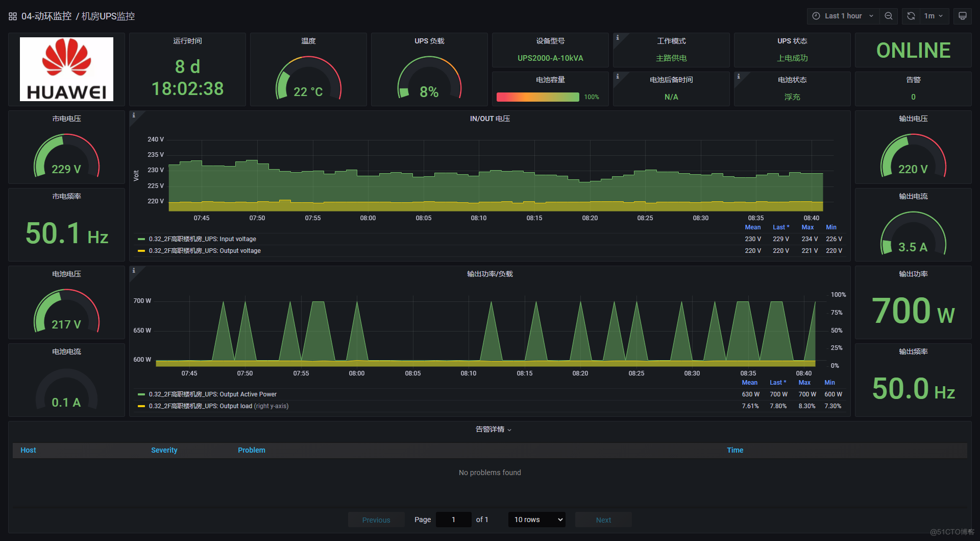Image resolution: width=980 pixels, height=541 pixels.
Task: Click the UPS2000-A-10kVA model value
Action: [x=550, y=58]
